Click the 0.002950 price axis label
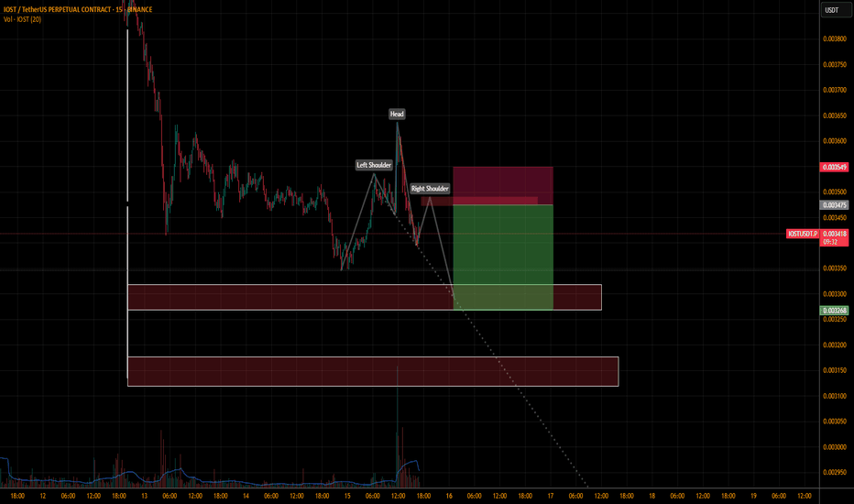854x504 pixels. click(835, 473)
